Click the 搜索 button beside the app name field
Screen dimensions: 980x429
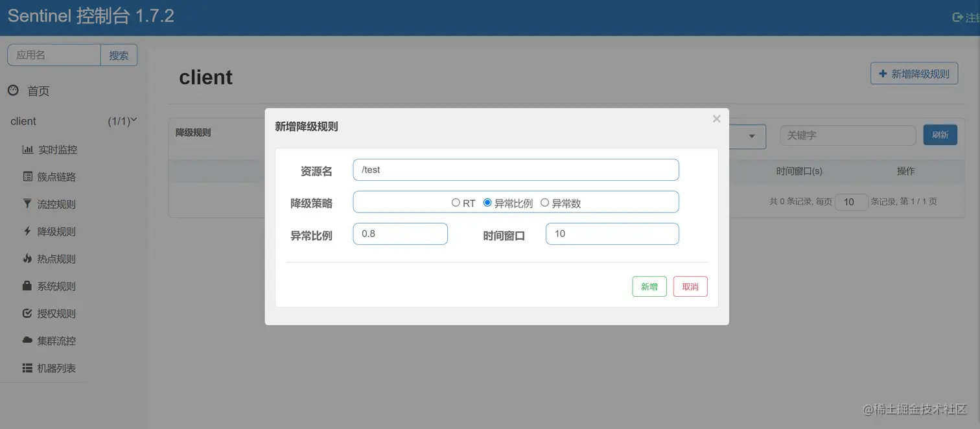click(119, 56)
